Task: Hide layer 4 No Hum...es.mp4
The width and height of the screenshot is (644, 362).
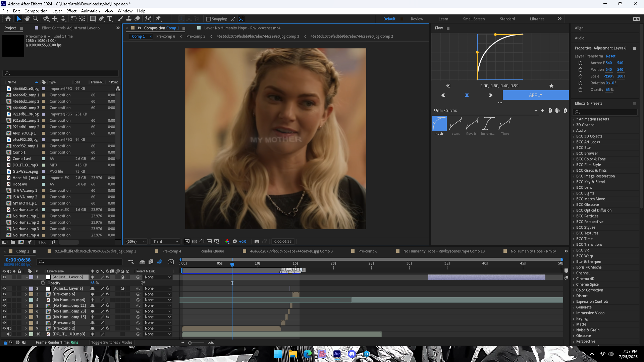Action: [x=4, y=300]
